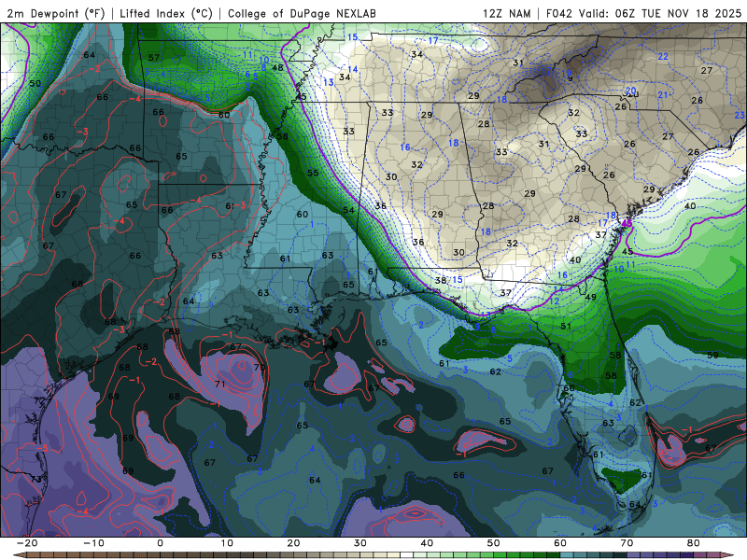Click the 48 dewpoint value on the map
747x560 pixels.
pyautogui.click(x=277, y=67)
